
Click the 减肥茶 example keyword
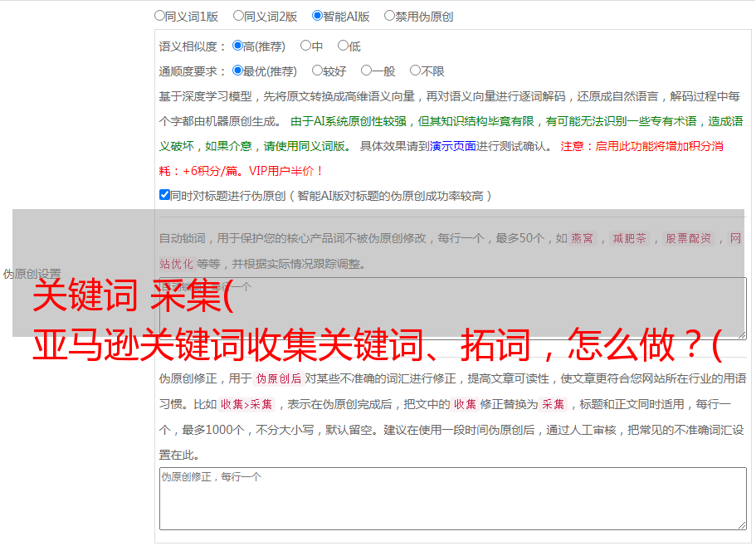(x=630, y=238)
